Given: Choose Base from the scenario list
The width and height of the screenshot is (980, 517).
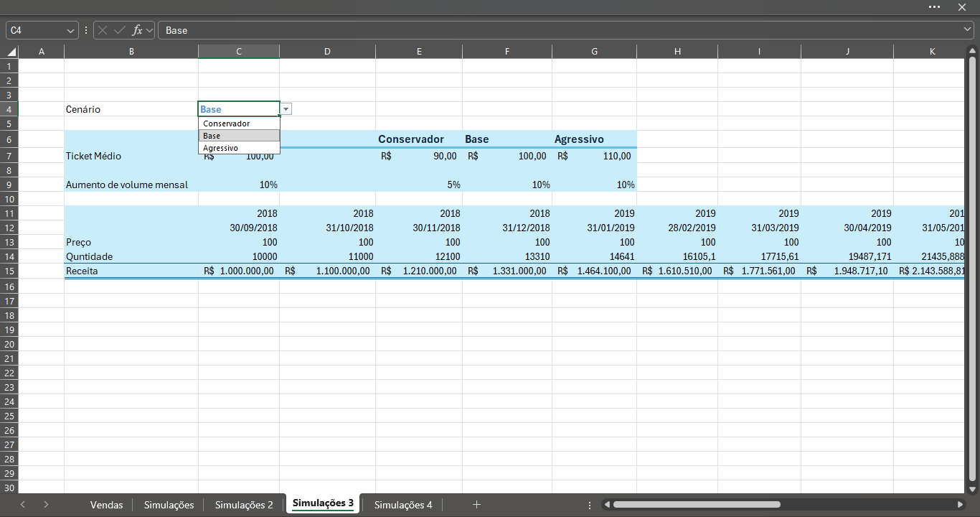Looking at the screenshot, I should click(x=239, y=136).
